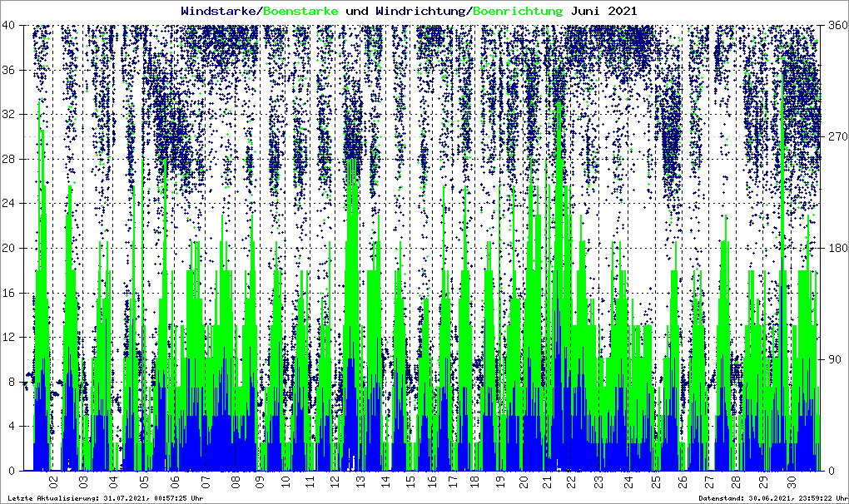This screenshot has width=849, height=504.
Task: Select day 12 on the date axis
Action: point(335,482)
